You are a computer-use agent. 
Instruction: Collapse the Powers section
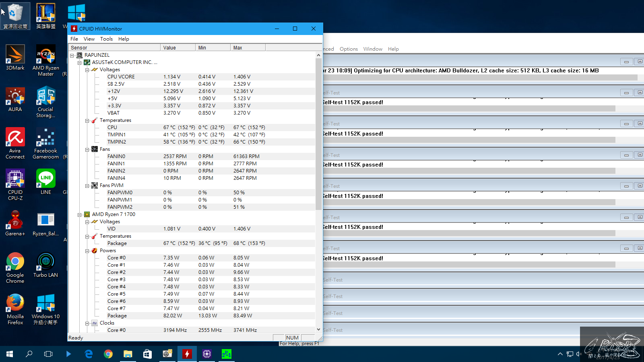87,251
